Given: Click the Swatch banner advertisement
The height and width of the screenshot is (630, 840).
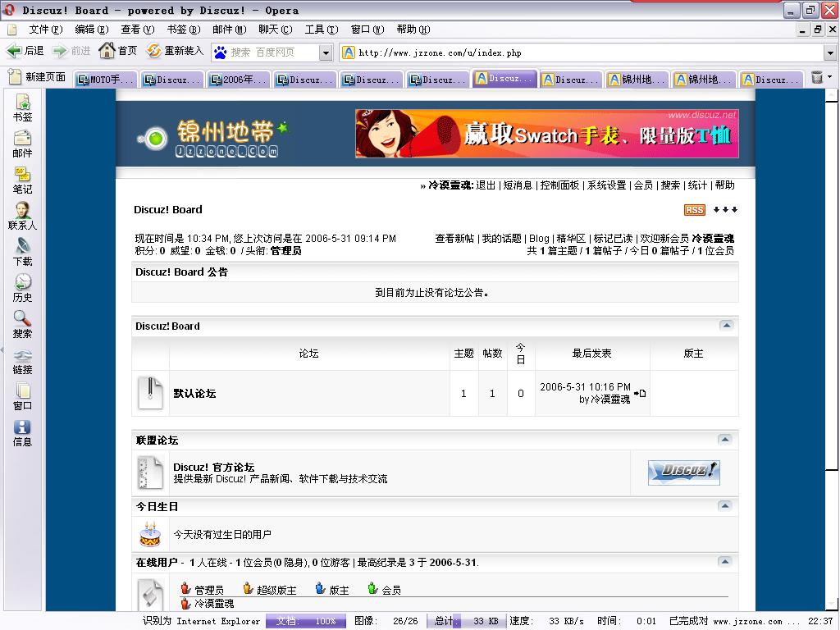Looking at the screenshot, I should pyautogui.click(x=547, y=134).
